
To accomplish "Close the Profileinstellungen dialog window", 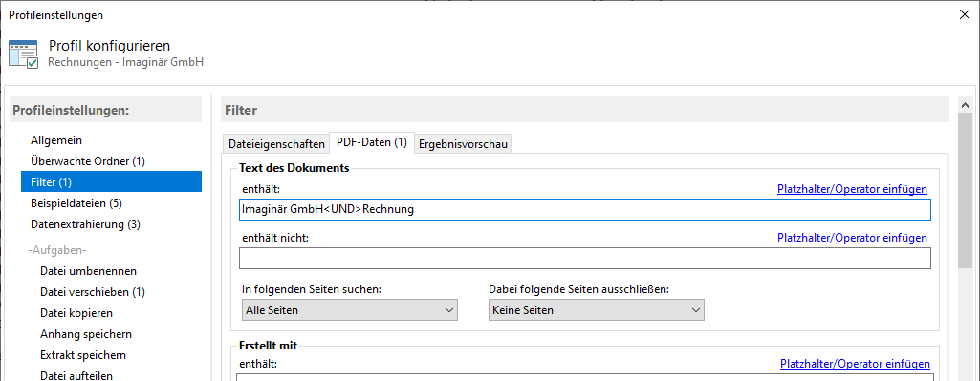I will (965, 15).
